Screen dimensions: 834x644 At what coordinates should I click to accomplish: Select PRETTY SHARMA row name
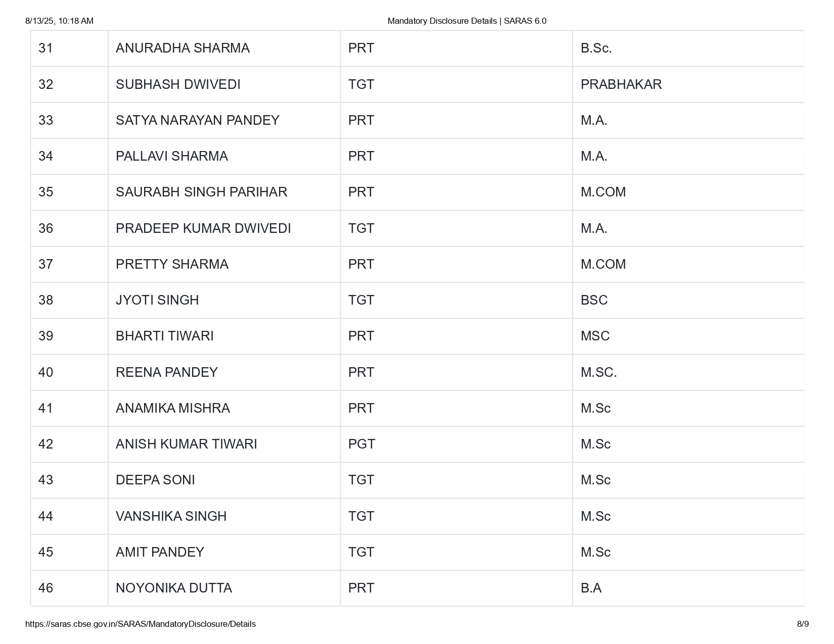[172, 264]
